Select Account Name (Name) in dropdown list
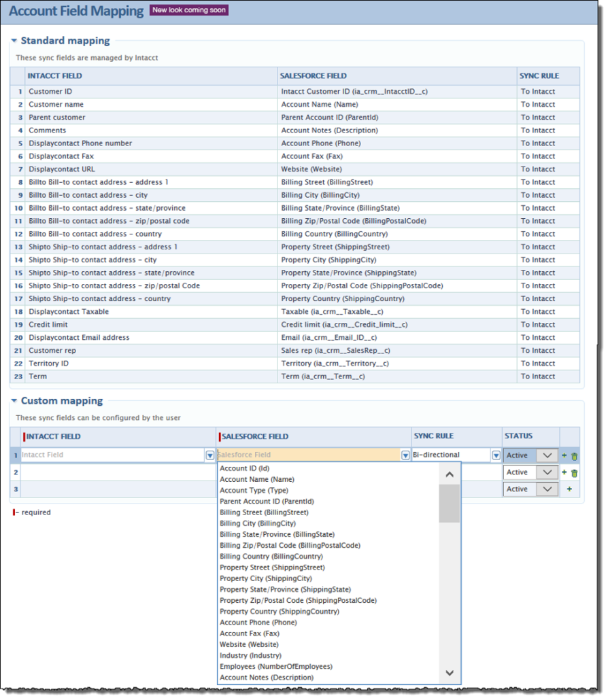 [x=257, y=479]
